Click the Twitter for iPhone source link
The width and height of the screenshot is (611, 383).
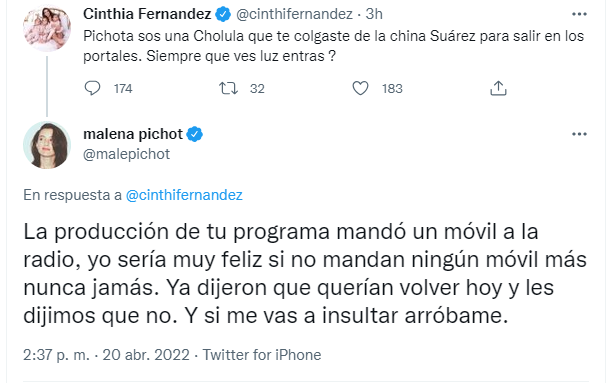[262, 355]
